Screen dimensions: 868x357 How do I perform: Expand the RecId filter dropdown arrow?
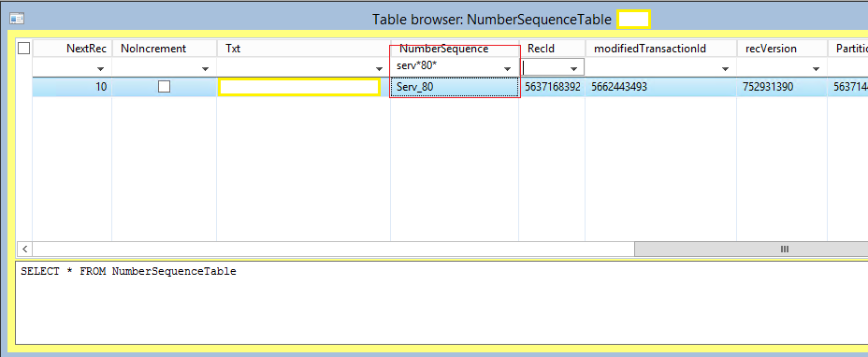573,69
